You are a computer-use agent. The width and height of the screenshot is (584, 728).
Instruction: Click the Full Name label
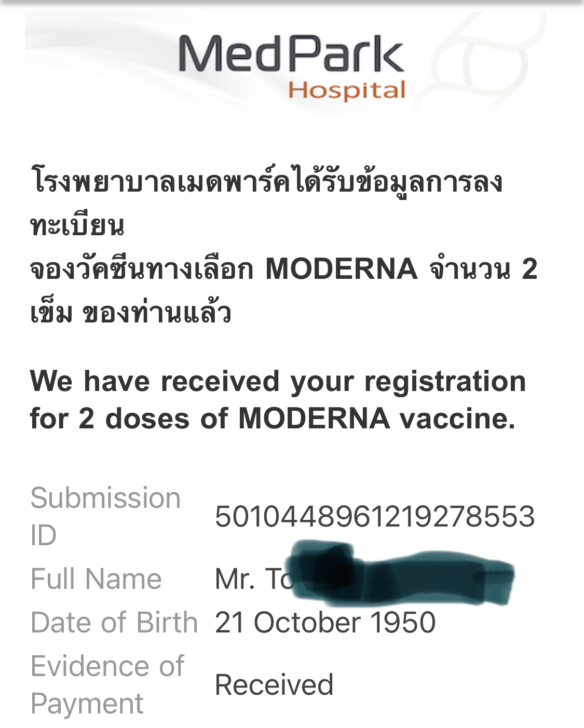[96, 578]
